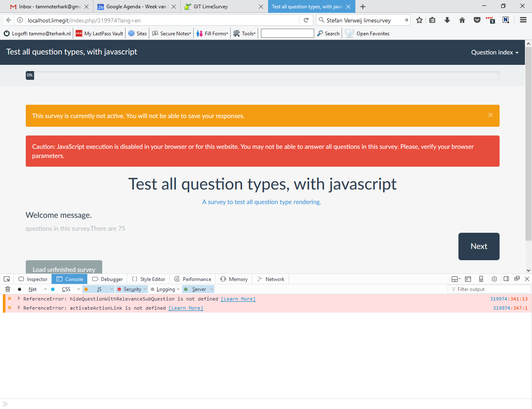Switch to the Debugger tab
Screen dimensions: 532x409
(108, 279)
